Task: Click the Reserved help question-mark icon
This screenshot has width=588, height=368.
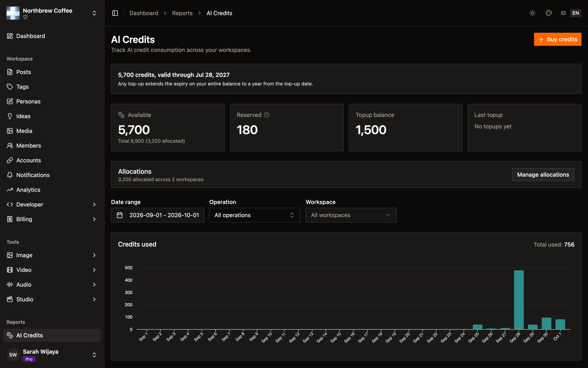Action: click(x=267, y=115)
